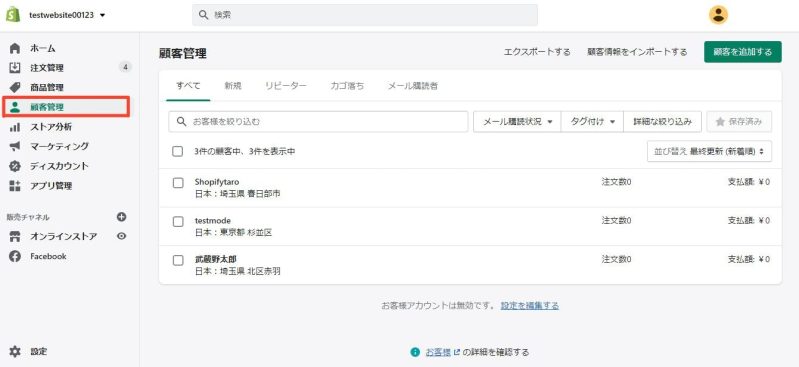The image size is (799, 367).
Task: Open マーケティング menu label
Action: click(59, 146)
